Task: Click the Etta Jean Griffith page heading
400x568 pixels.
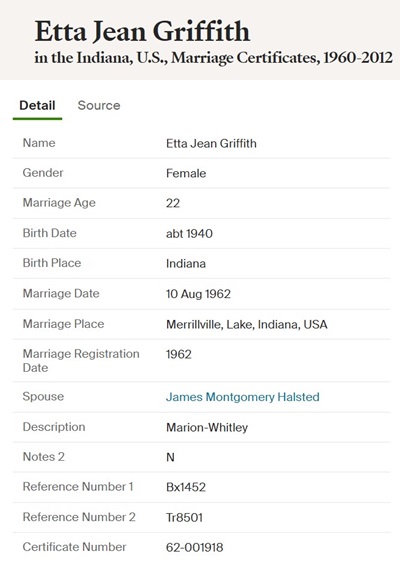Action: (x=142, y=32)
